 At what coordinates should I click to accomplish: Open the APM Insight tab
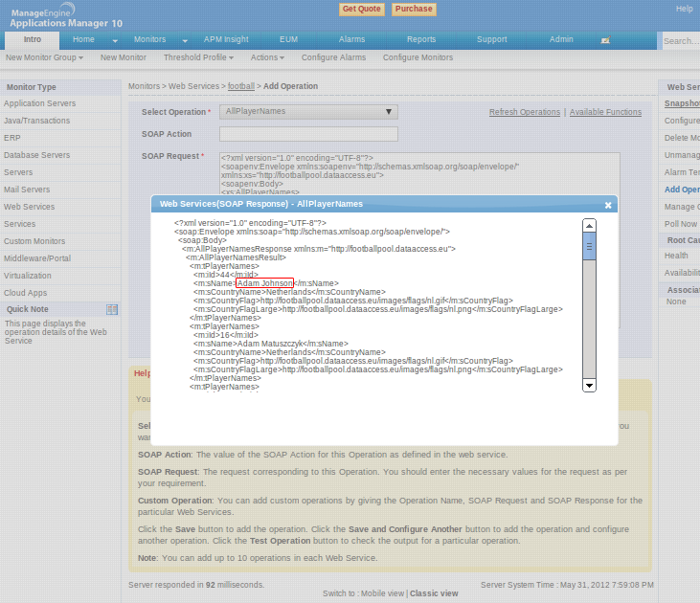pyautogui.click(x=226, y=39)
